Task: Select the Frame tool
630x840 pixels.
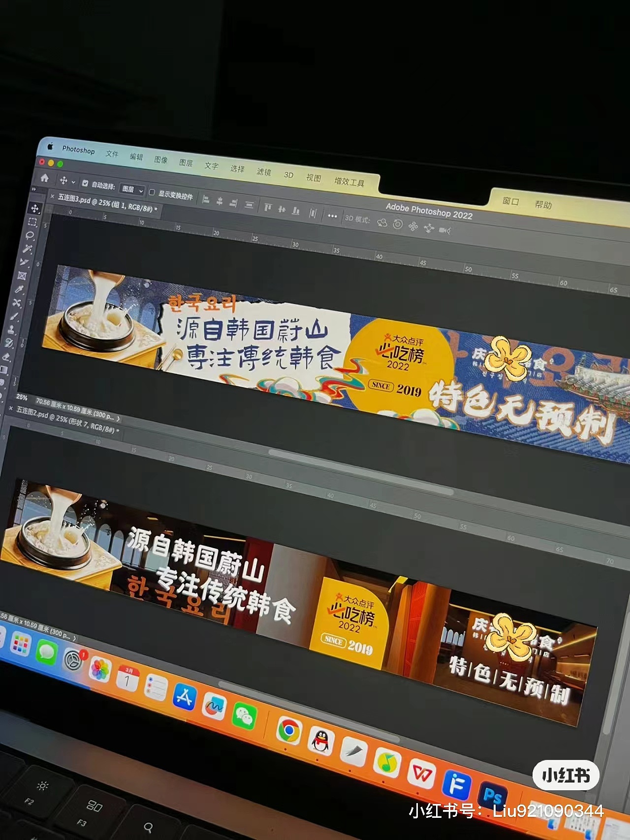Action: coord(22,276)
